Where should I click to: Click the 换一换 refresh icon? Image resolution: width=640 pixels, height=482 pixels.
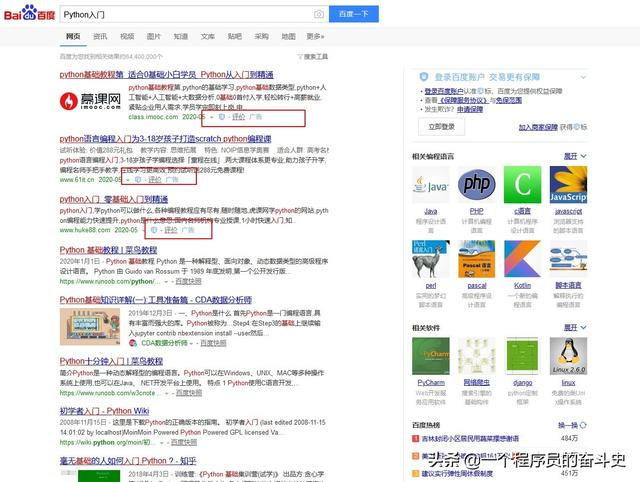(x=583, y=425)
